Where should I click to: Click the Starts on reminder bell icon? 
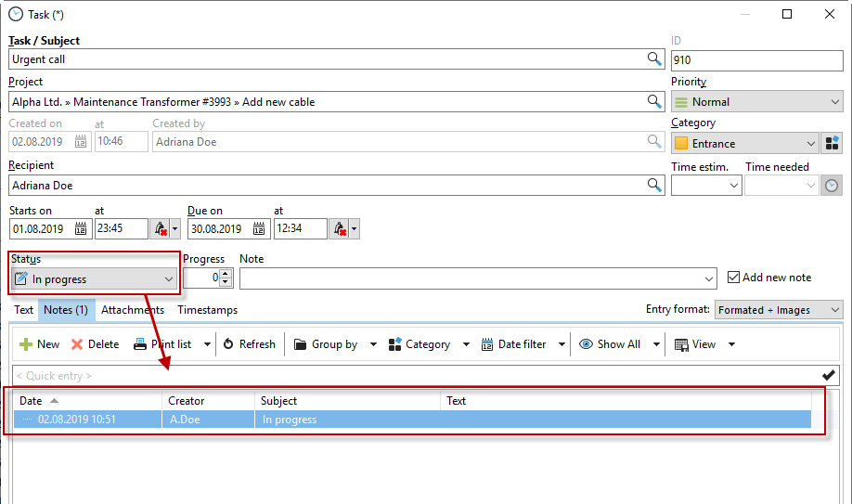[161, 228]
